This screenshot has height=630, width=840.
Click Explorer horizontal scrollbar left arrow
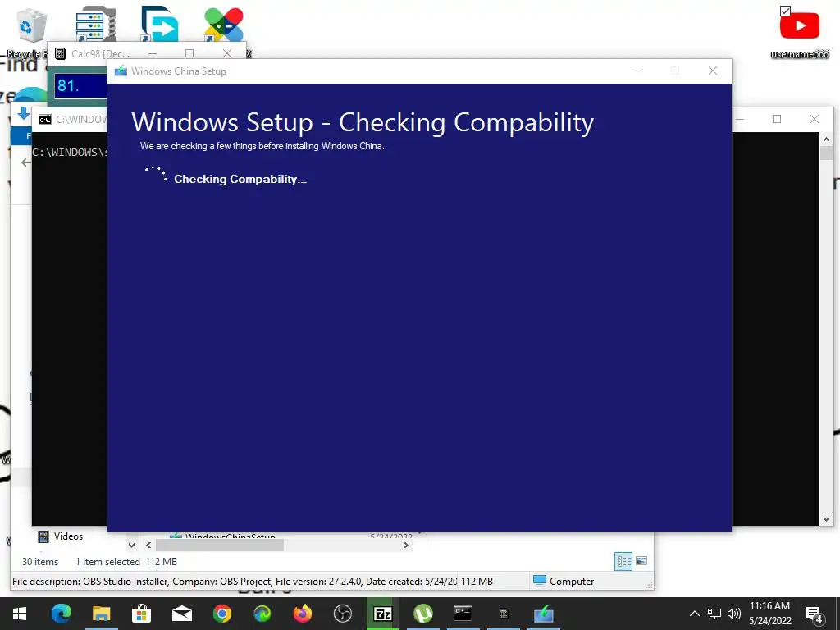pos(149,546)
